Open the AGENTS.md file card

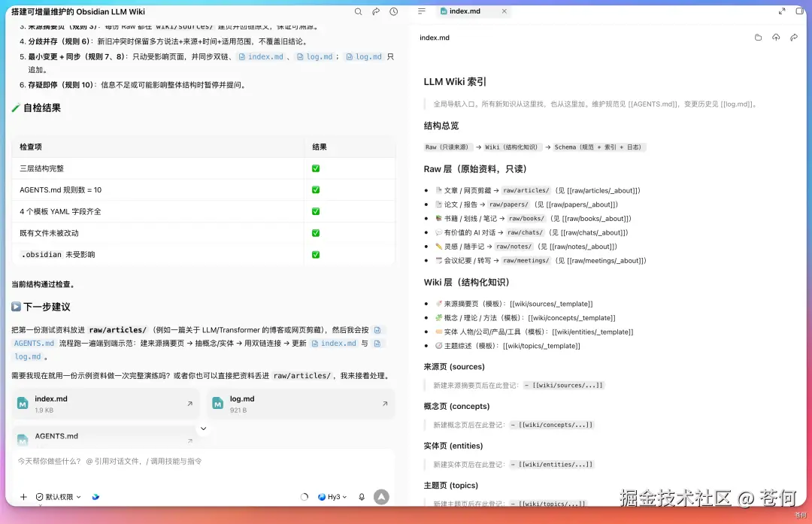pyautogui.click(x=106, y=437)
